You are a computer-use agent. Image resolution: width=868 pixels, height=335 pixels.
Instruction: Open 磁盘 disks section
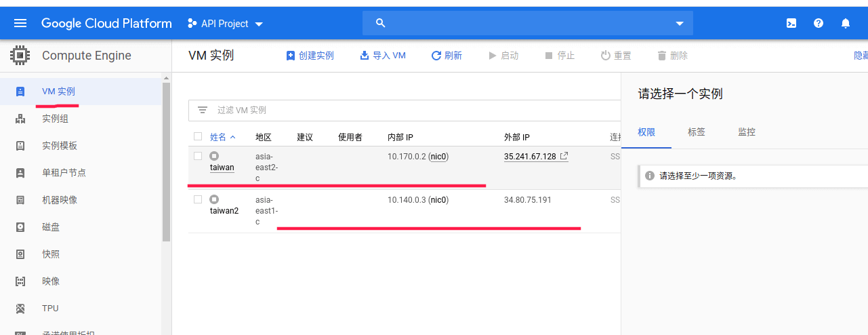click(x=50, y=227)
